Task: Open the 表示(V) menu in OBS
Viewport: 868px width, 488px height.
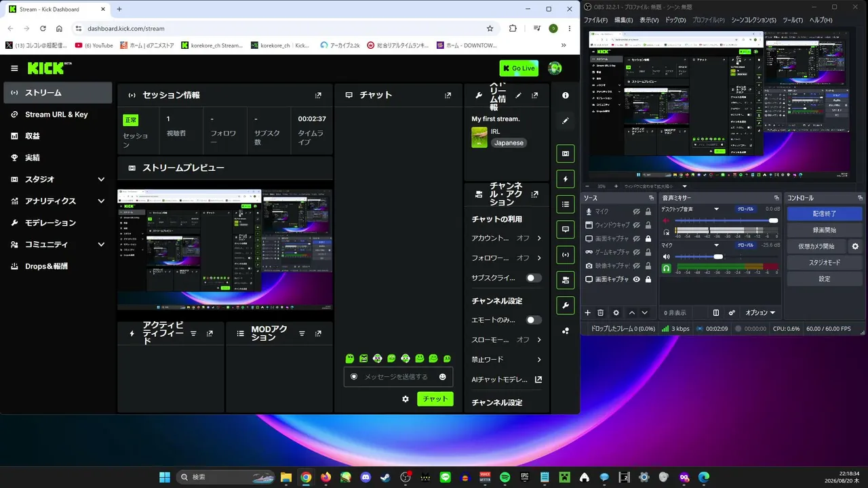Action: (649, 20)
